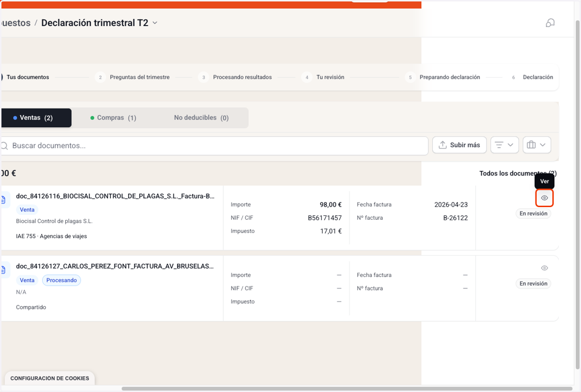The height and width of the screenshot is (392, 581).
Task: Expand the Declaración trimestral T2 title dropdown
Action: (x=155, y=23)
